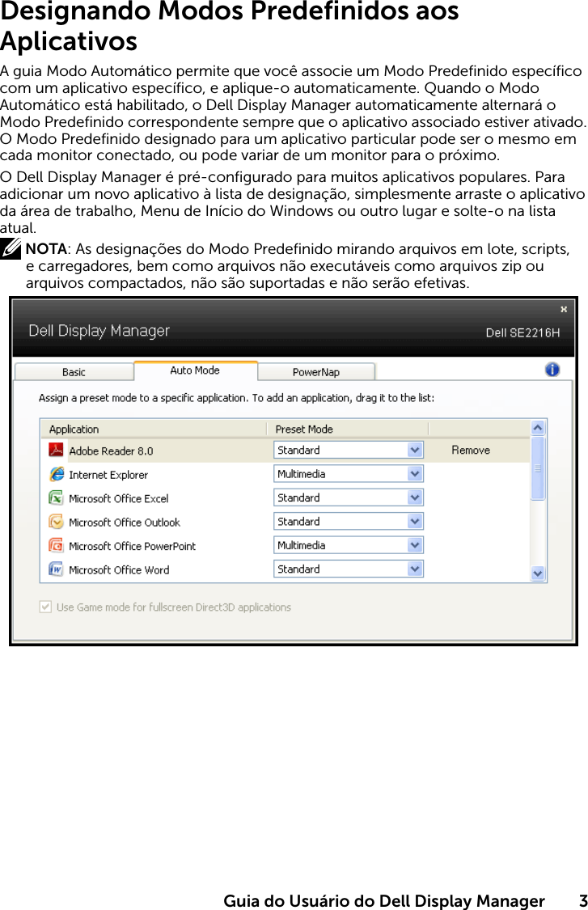
Task: Click the Adobe Reader 8.0 icon
Action: pyautogui.click(x=57, y=450)
